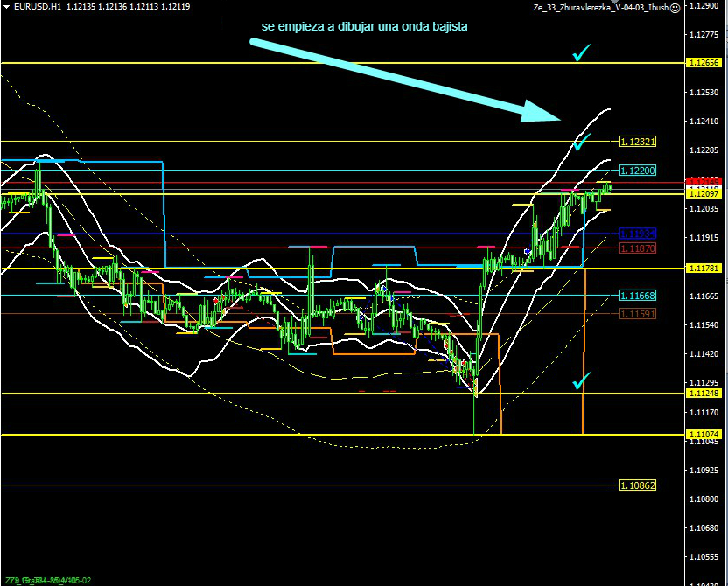Click the yellow 1.11248 price label

pos(704,394)
